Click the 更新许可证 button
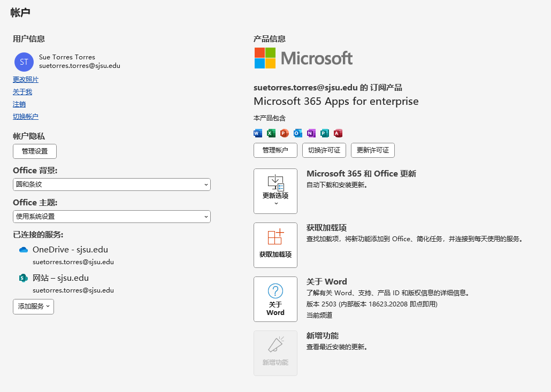Viewport: 551px width, 392px height. [373, 150]
